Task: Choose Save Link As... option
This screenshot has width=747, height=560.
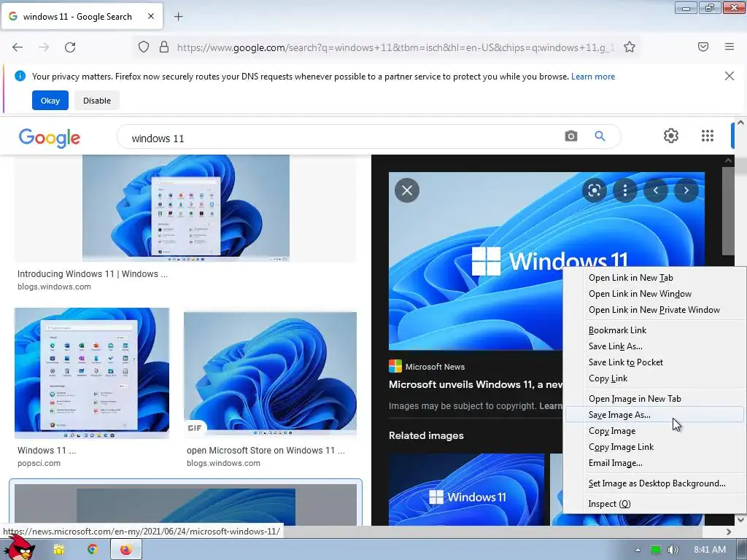Action: [654, 346]
